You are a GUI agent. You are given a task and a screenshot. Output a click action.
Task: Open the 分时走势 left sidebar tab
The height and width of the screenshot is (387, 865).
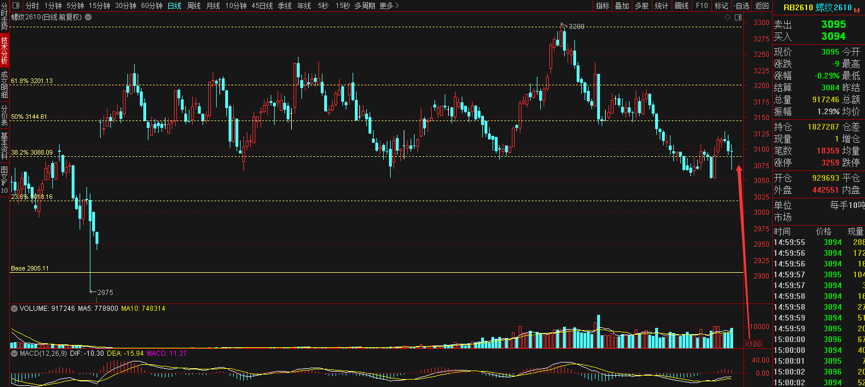tap(4, 16)
